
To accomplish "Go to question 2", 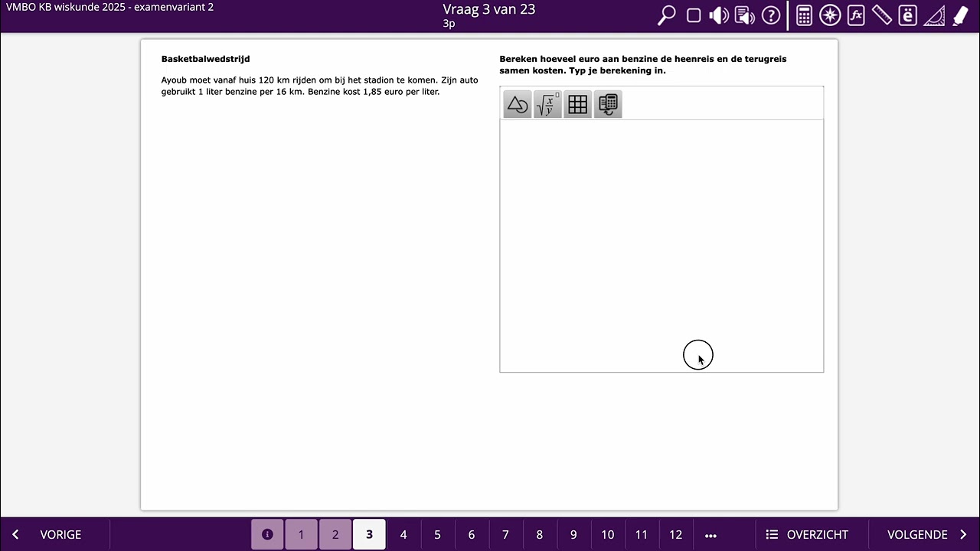I will (x=335, y=534).
